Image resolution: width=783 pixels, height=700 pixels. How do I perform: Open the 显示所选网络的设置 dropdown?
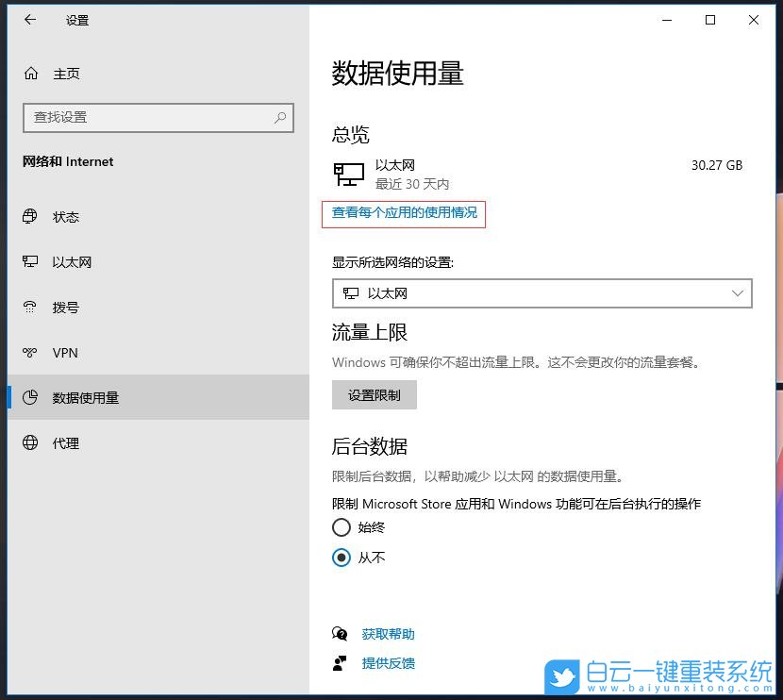coord(542,293)
